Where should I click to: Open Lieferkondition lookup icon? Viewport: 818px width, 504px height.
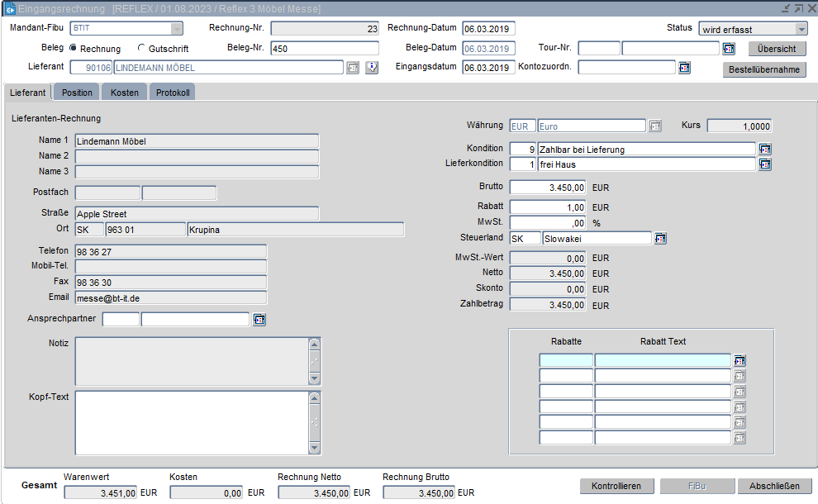pos(764,164)
